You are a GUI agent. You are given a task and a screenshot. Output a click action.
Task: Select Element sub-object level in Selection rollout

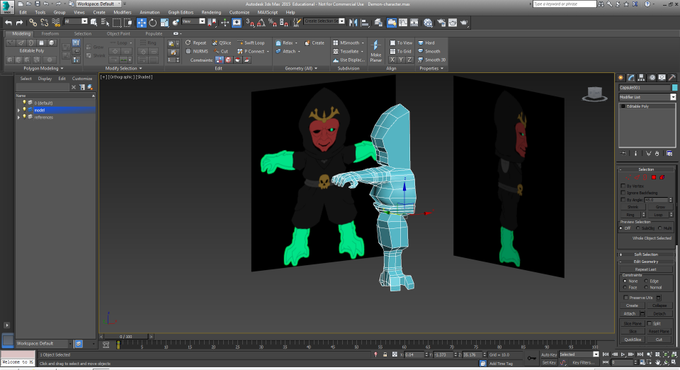click(662, 177)
